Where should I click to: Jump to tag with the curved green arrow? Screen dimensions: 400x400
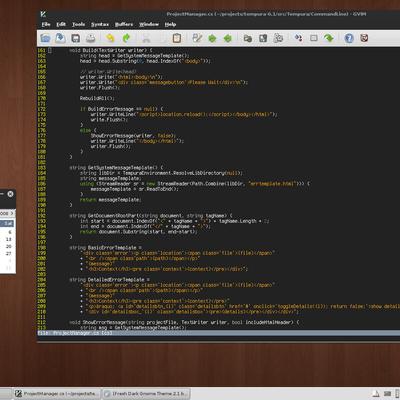[x=329, y=38]
